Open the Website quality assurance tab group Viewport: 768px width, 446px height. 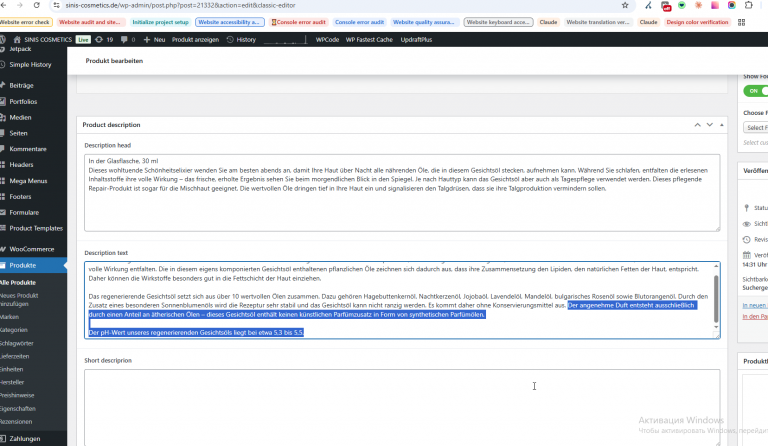pos(424,22)
